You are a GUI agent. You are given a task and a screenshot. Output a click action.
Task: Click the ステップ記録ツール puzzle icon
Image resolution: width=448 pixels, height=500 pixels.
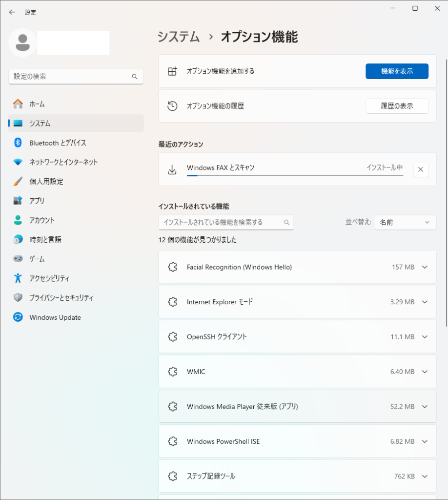point(172,476)
